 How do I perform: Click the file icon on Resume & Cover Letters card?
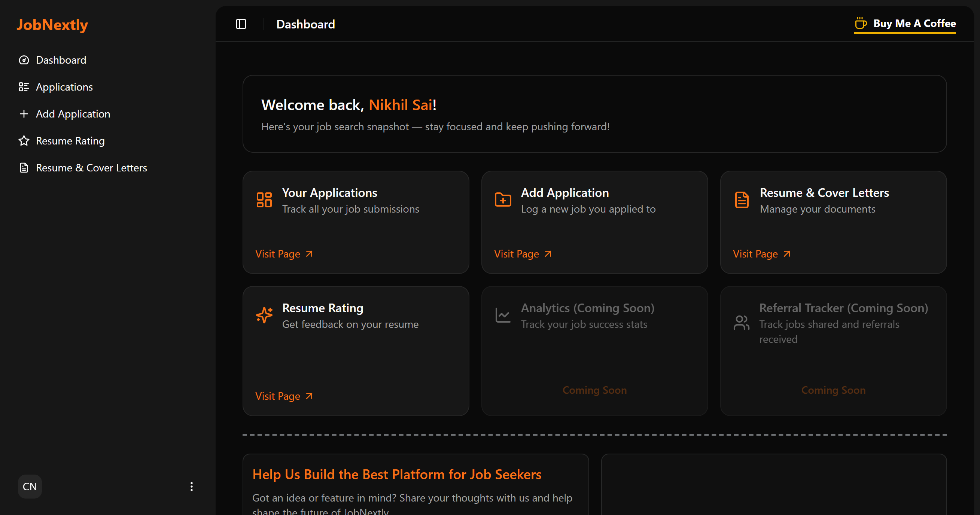tap(742, 200)
